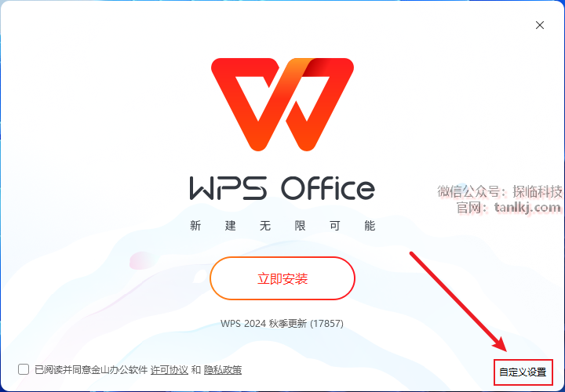Open the 隐私政策 privacy policy link
The width and height of the screenshot is (565, 392).
click(223, 370)
